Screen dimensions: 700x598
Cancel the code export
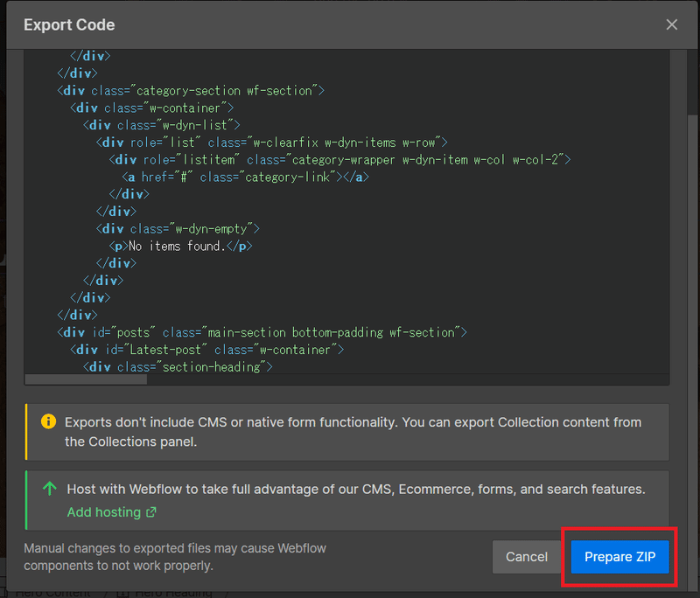pyautogui.click(x=527, y=557)
